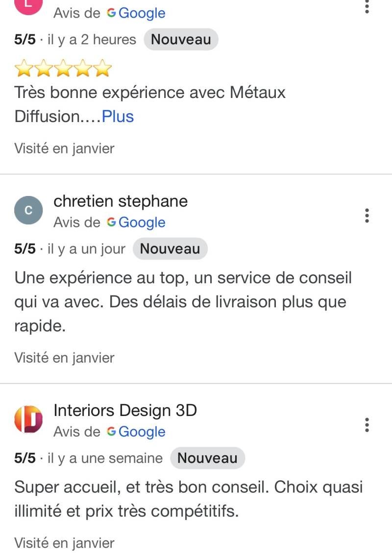Open options menu for chretien stephane's review
Screen dimensions: 392x560
(367, 216)
